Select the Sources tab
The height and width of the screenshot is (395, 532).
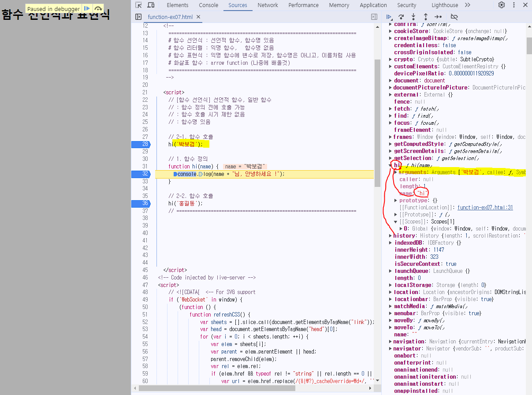[x=238, y=5]
